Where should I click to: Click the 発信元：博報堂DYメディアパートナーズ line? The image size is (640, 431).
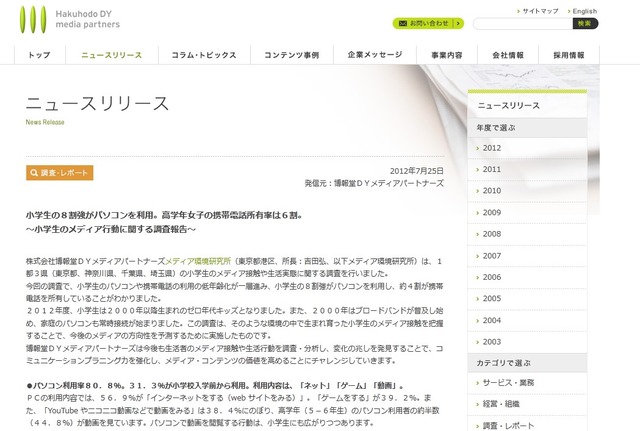[x=374, y=183]
